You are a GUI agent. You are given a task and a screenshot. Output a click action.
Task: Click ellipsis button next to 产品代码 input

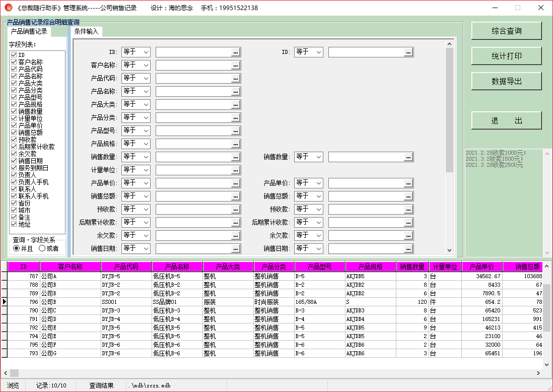pos(236,78)
